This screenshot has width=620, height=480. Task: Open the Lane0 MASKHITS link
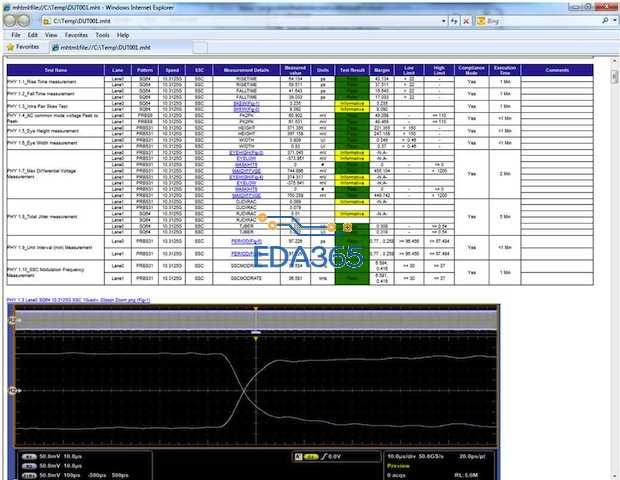click(246, 165)
